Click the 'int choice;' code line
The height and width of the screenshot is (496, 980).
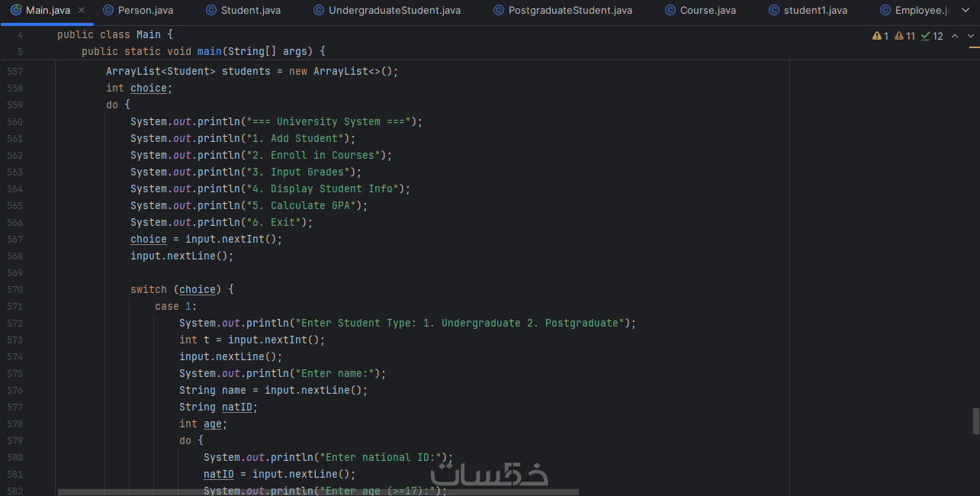tap(140, 88)
